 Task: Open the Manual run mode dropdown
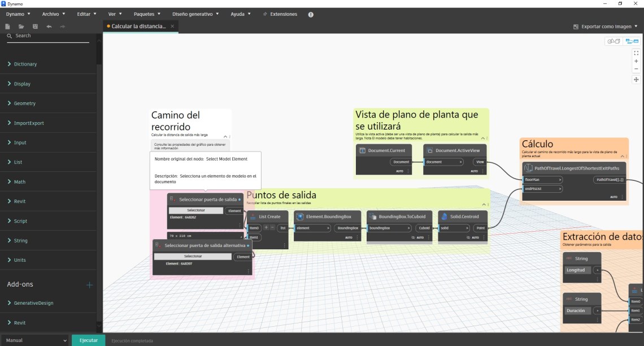point(35,340)
